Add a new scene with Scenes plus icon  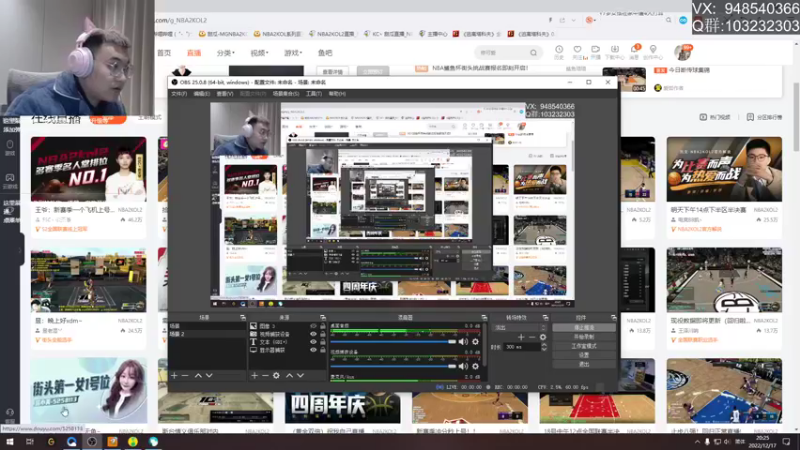point(174,376)
